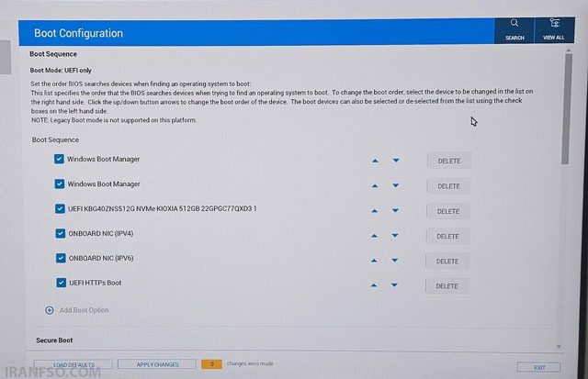
Task: Delete the UEFI HTTPs Boot entry
Action: (447, 286)
